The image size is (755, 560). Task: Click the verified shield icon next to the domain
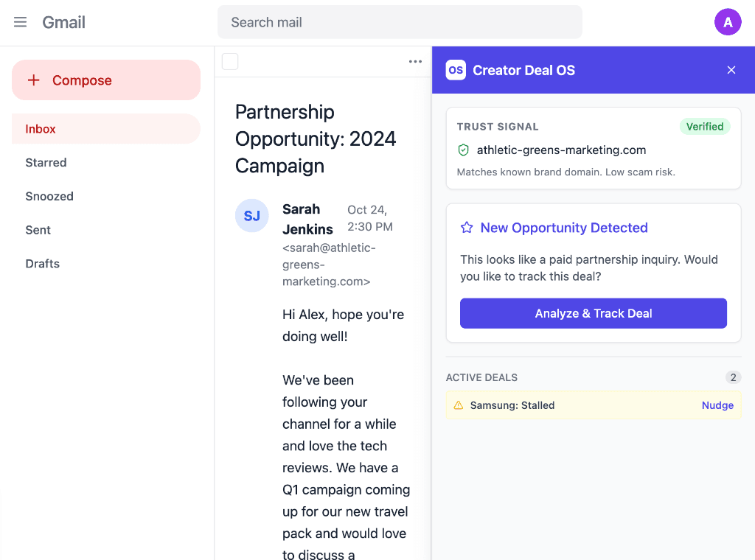pyautogui.click(x=464, y=150)
